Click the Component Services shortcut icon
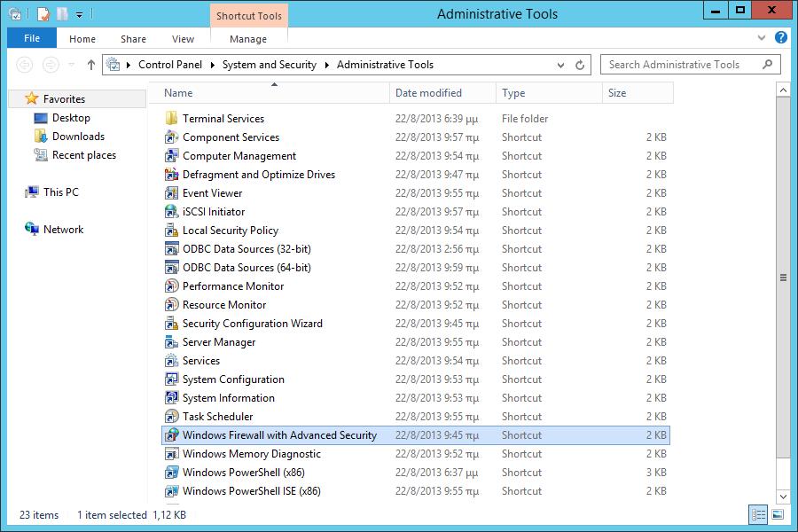The height and width of the screenshot is (532, 798). point(171,137)
